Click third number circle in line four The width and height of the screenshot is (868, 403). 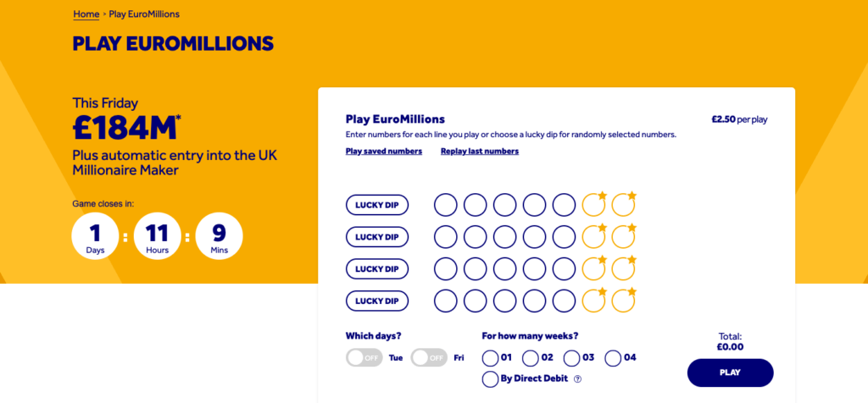505,301
